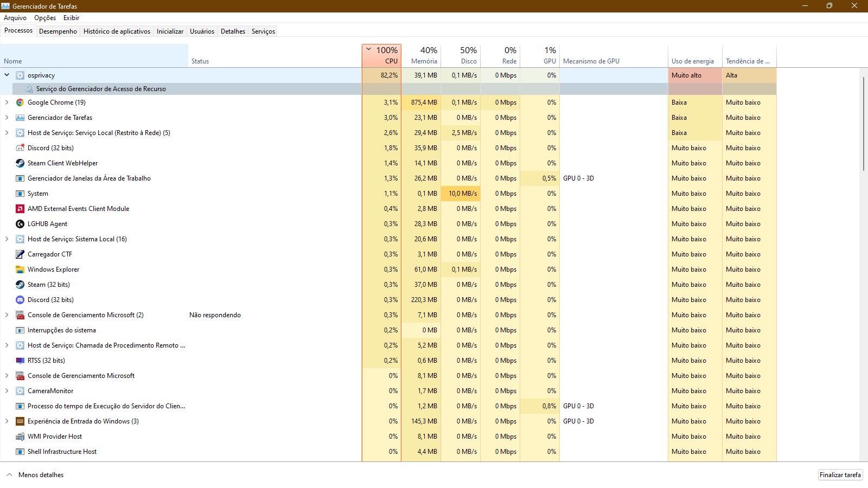This screenshot has width=868, height=488.
Task: Click the Host de Serviço: Sistema Local gear icon
Action: pyautogui.click(x=20, y=239)
